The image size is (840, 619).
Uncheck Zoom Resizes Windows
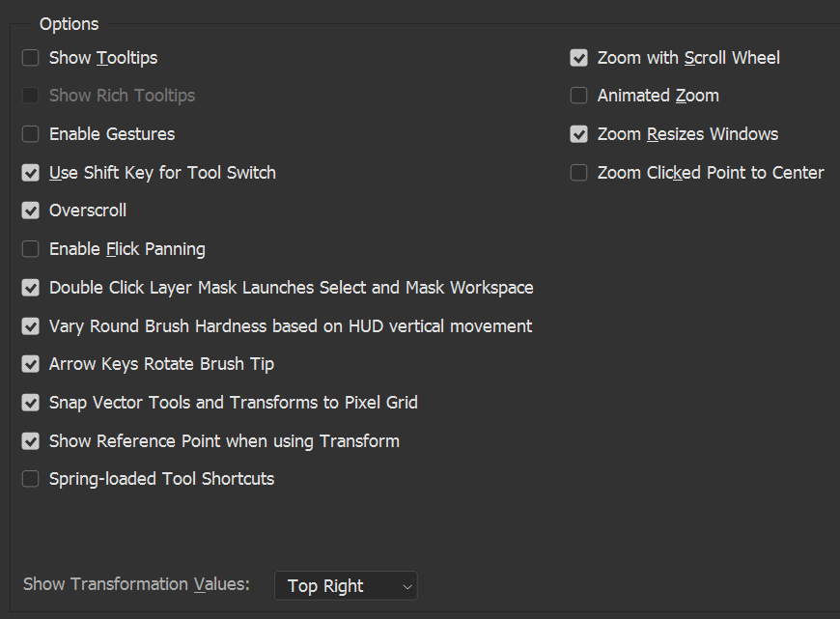tap(578, 134)
